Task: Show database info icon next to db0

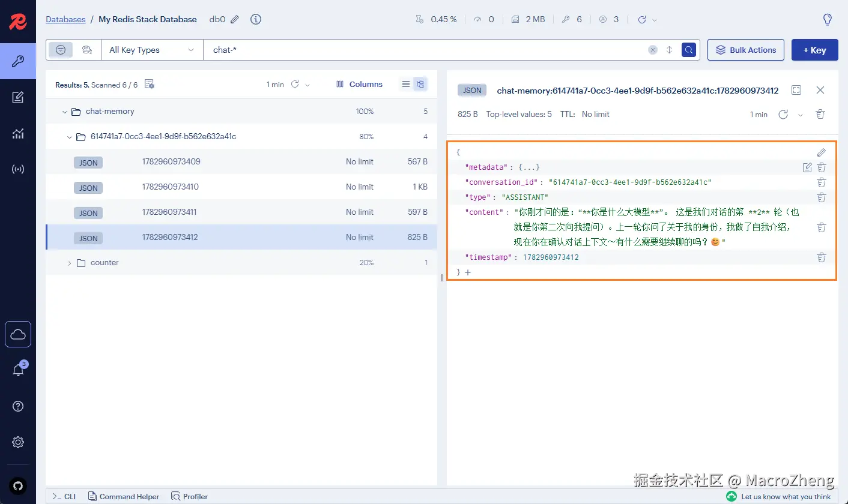Action: pos(256,19)
